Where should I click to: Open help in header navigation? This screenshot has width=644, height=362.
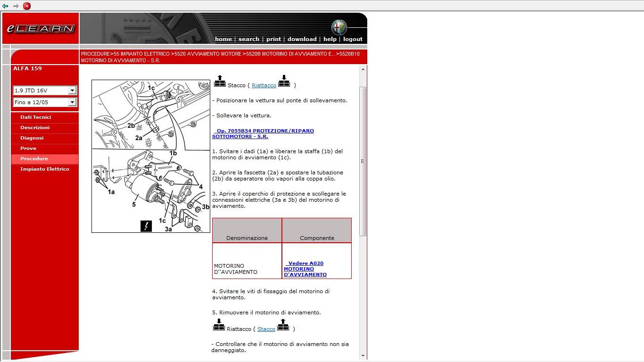coord(330,39)
